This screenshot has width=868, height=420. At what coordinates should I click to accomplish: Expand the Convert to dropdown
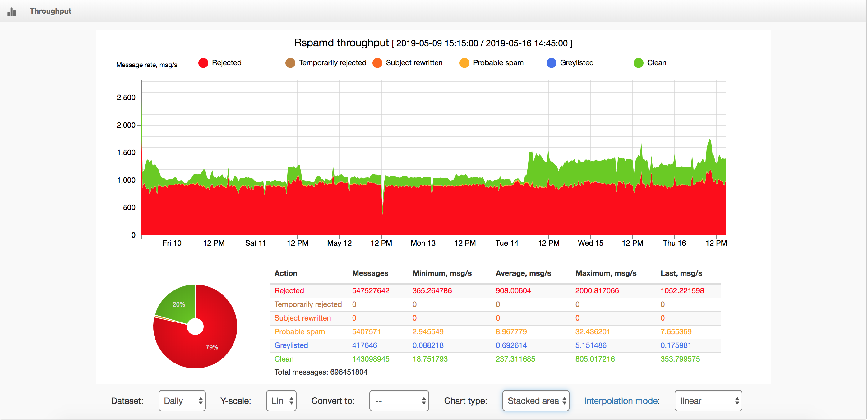point(399,401)
